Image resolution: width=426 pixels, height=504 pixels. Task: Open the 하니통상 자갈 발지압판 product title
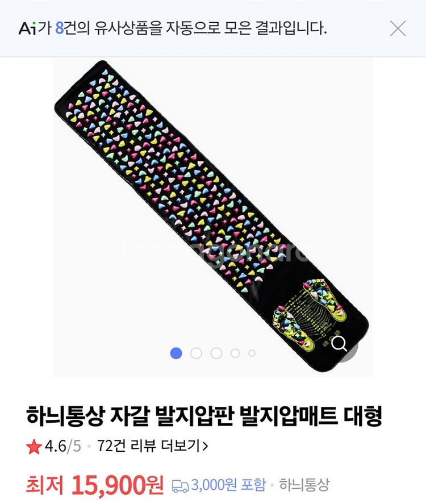click(x=204, y=416)
